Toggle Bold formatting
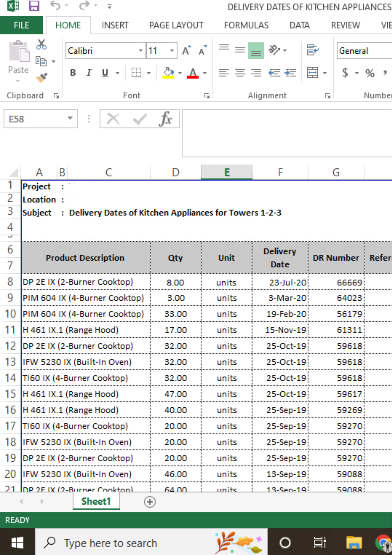 [73, 73]
